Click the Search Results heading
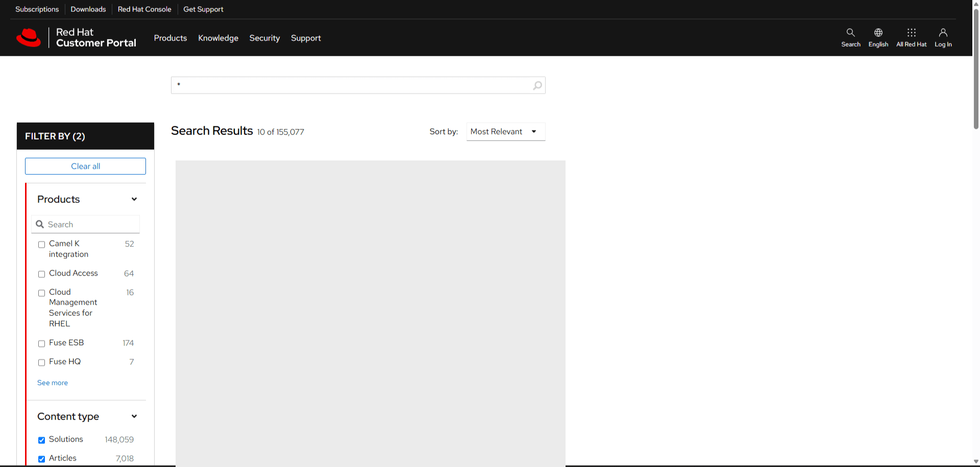980x467 pixels. click(x=212, y=131)
